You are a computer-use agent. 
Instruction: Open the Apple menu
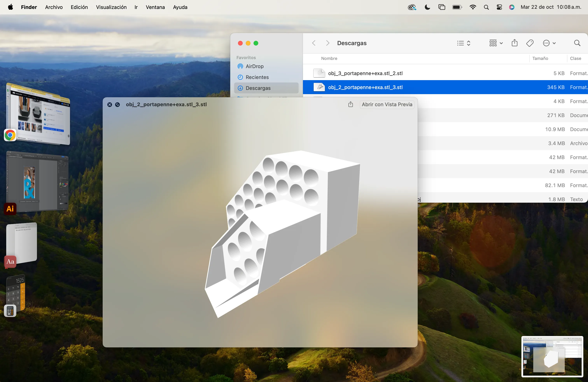click(10, 7)
